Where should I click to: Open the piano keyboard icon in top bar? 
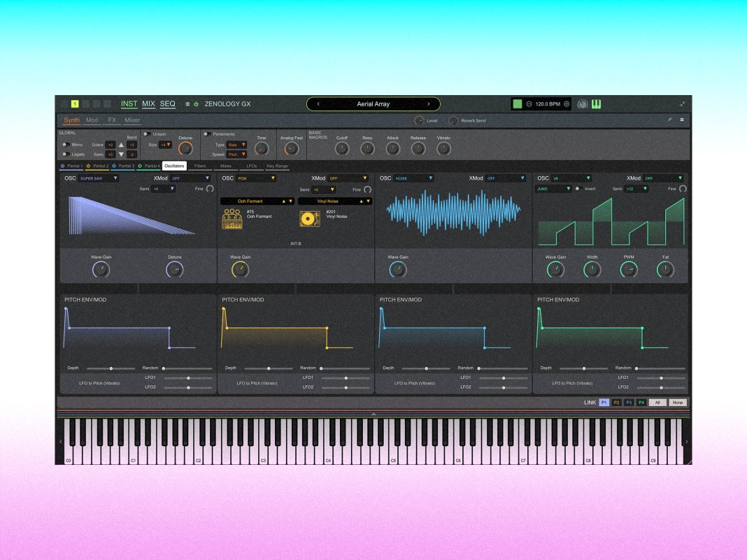pyautogui.click(x=597, y=104)
